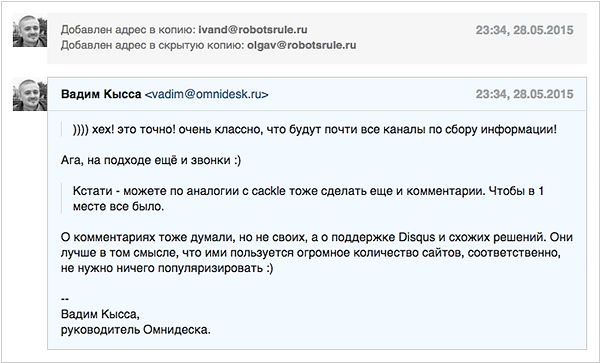The image size is (600, 363).
Task: Open Вадим Кысса's avatar beside the message
Action: [30, 94]
